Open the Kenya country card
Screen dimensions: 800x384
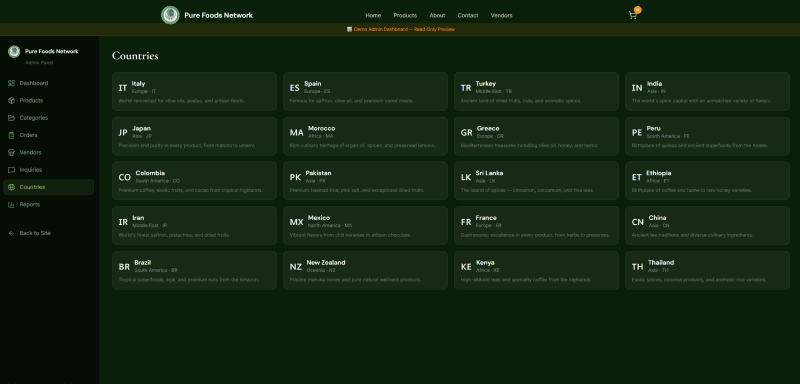pyautogui.click(x=536, y=270)
